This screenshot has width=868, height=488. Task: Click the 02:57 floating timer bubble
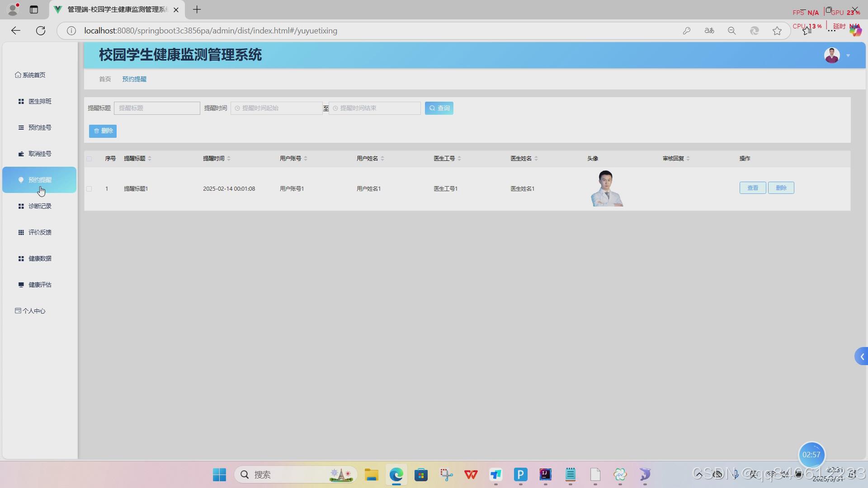coord(811,455)
